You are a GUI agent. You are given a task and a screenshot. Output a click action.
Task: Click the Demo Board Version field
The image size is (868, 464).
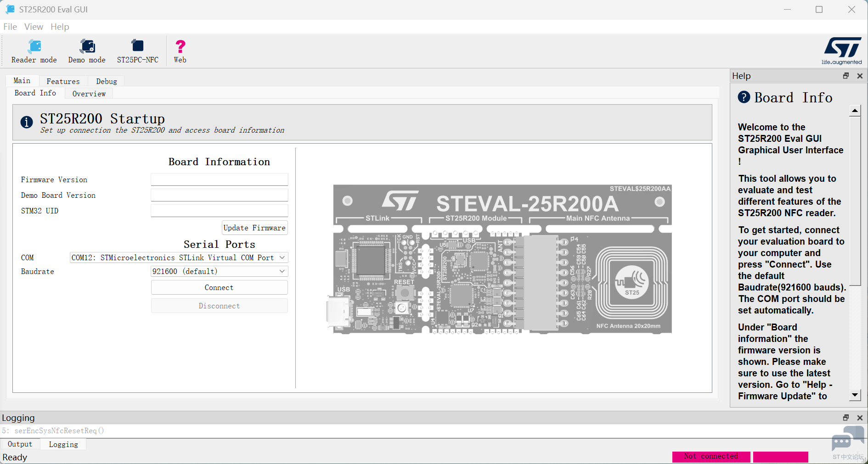(x=220, y=195)
